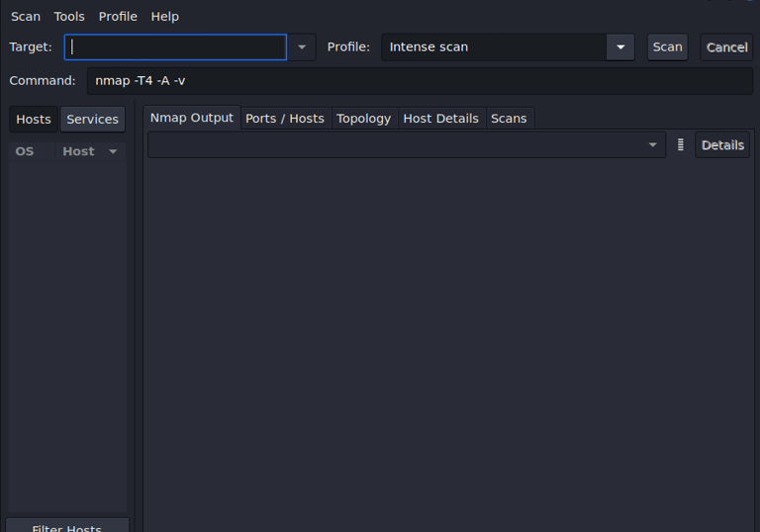Click the output highlight options icon
The image size is (760, 532).
click(681, 145)
